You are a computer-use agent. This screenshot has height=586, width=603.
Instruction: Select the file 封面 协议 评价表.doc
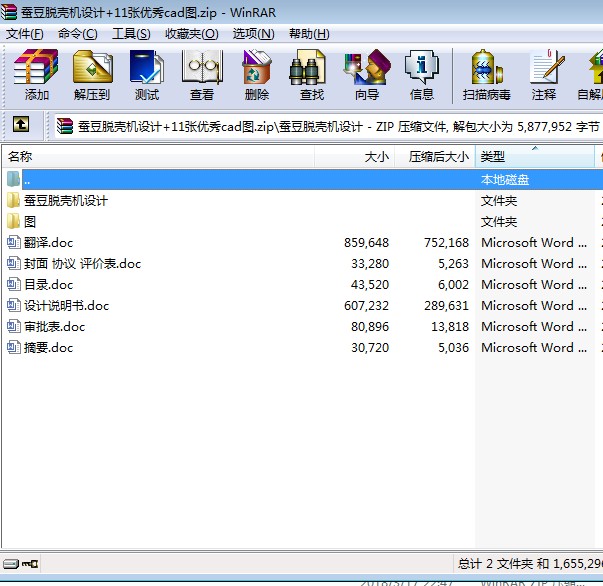click(82, 264)
